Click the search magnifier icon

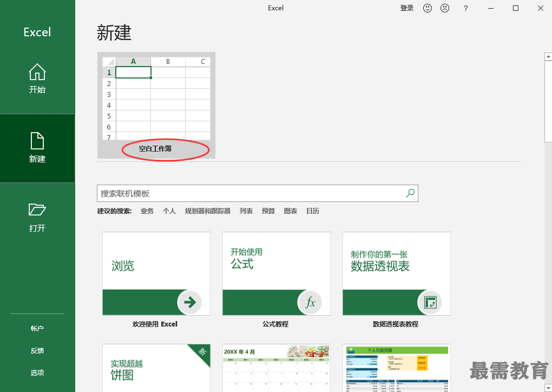(x=410, y=193)
